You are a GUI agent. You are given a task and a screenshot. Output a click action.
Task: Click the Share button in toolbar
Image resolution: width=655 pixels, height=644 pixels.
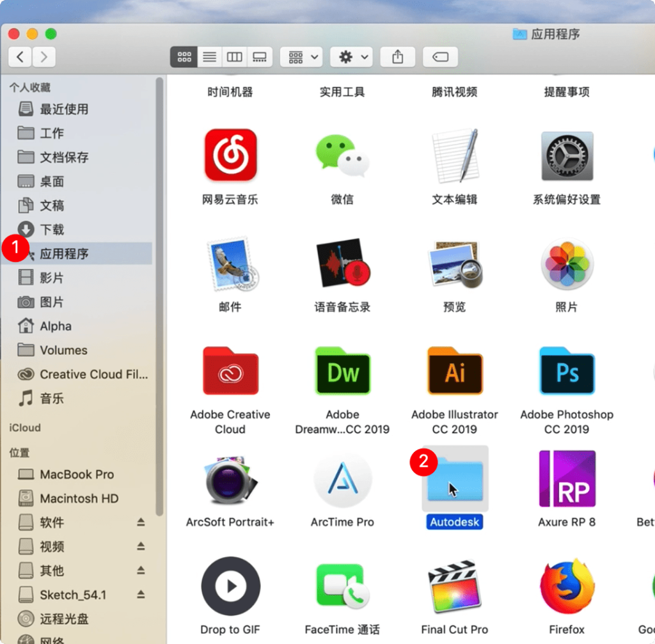(398, 57)
